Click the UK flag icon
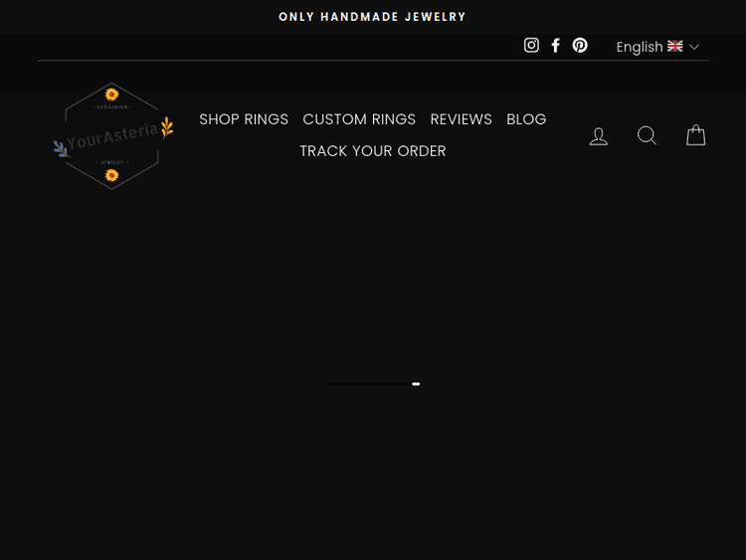Image resolution: width=746 pixels, height=560 pixels. tap(675, 47)
